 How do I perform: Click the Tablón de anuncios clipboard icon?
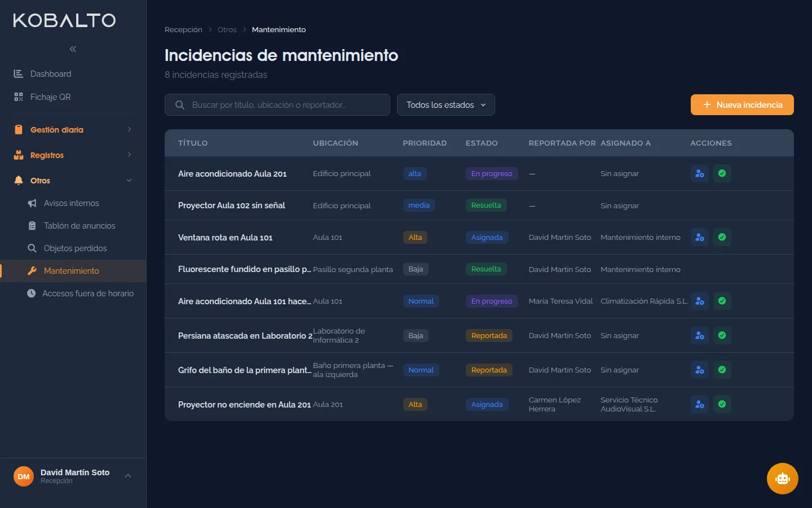(x=32, y=226)
